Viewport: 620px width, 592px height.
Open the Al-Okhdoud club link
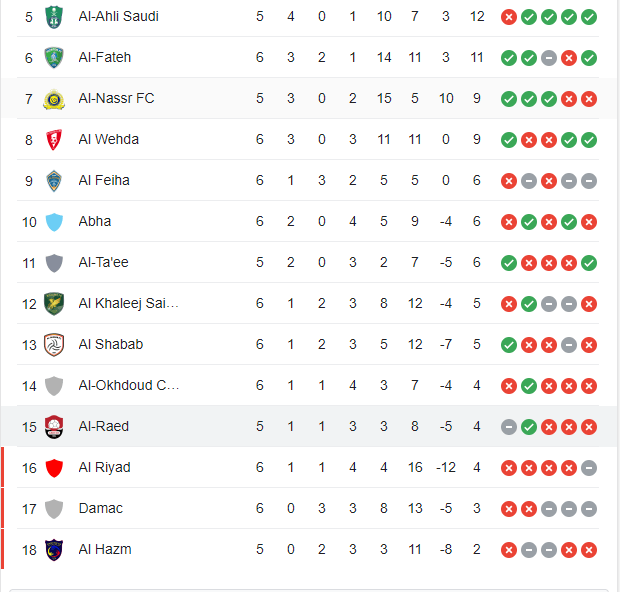coord(129,385)
